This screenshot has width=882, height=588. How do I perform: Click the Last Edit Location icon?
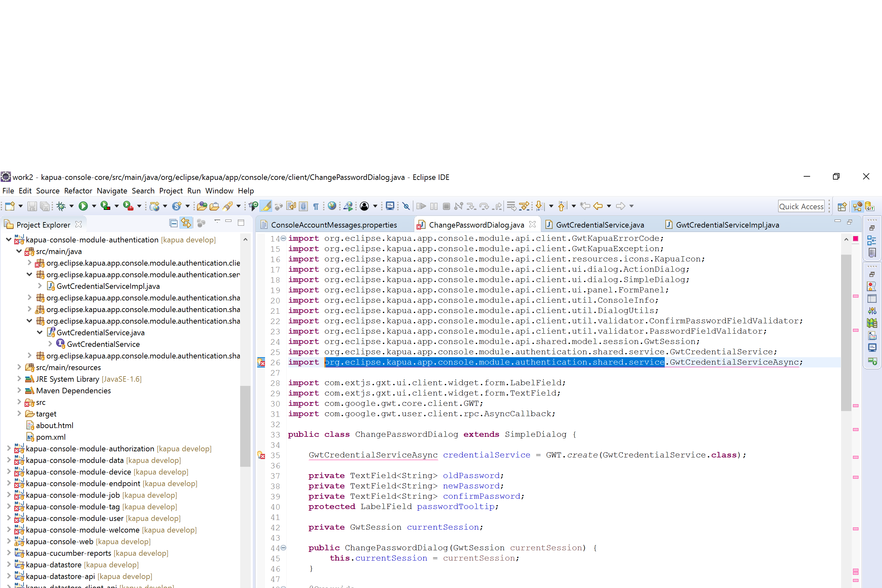click(x=585, y=206)
